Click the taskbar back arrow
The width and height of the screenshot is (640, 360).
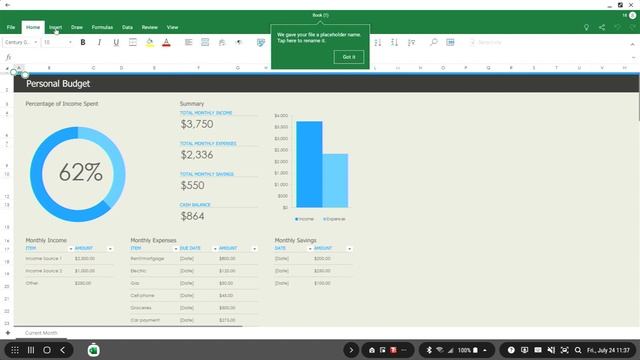click(62, 350)
